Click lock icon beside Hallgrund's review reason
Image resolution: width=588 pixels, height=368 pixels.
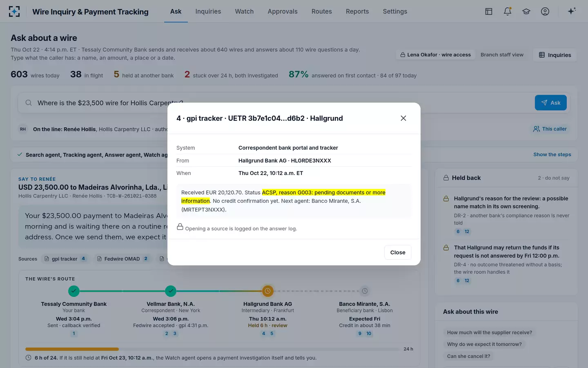(x=446, y=199)
